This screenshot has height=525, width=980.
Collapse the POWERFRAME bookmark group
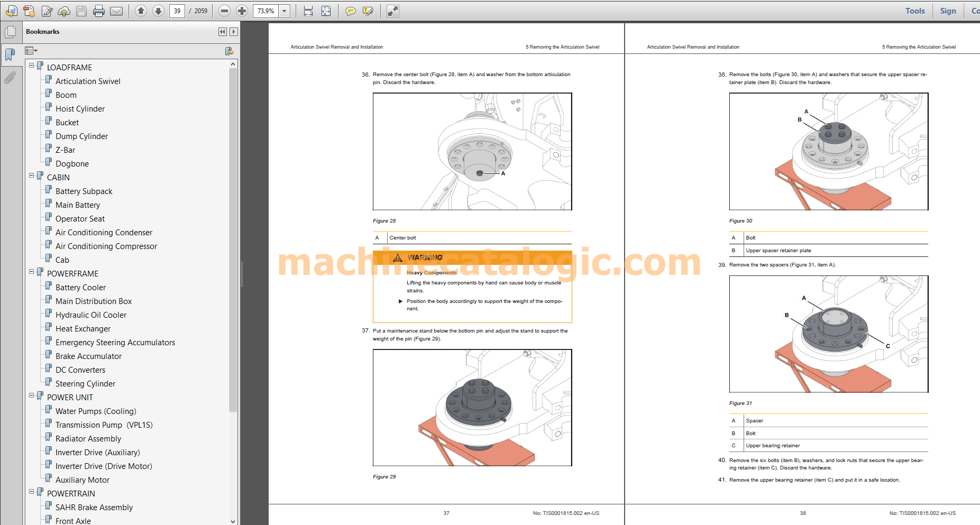(x=32, y=272)
